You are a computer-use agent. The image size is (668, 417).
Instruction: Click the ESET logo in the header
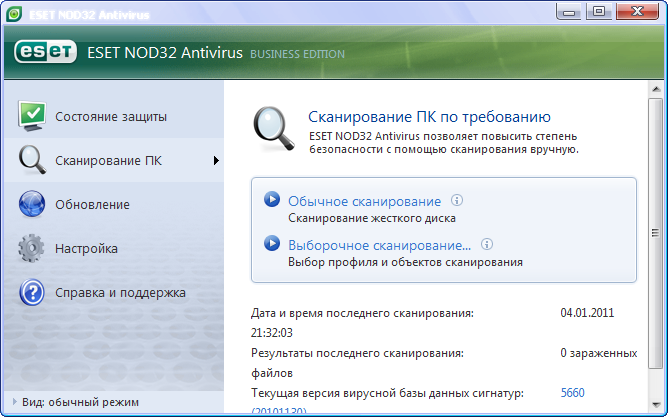[x=45, y=52]
